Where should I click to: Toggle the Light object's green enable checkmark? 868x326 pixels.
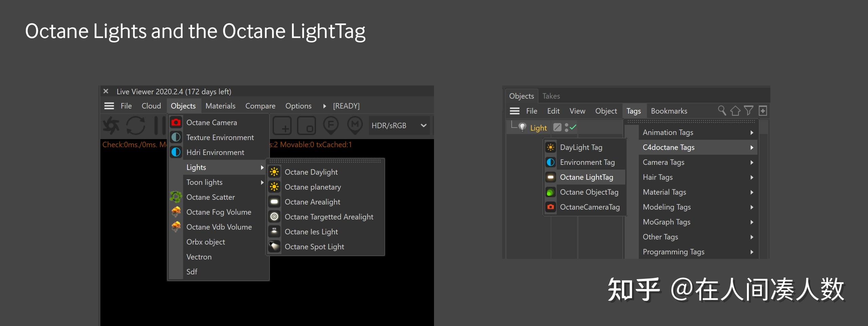(x=573, y=128)
